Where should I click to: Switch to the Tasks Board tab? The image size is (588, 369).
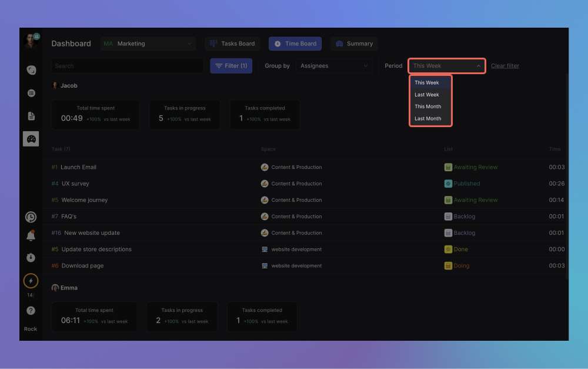coord(232,44)
